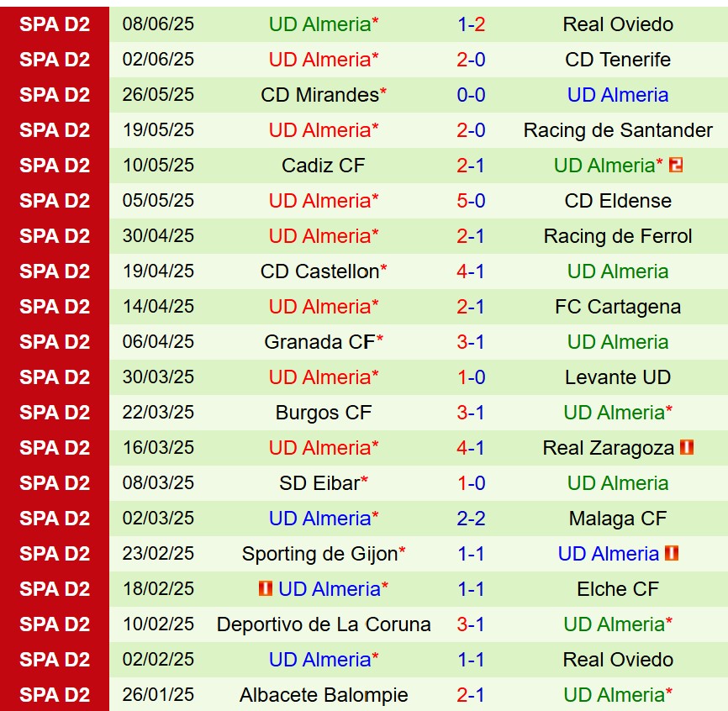
Task: Click Levante UD team name
Action: [x=618, y=377]
